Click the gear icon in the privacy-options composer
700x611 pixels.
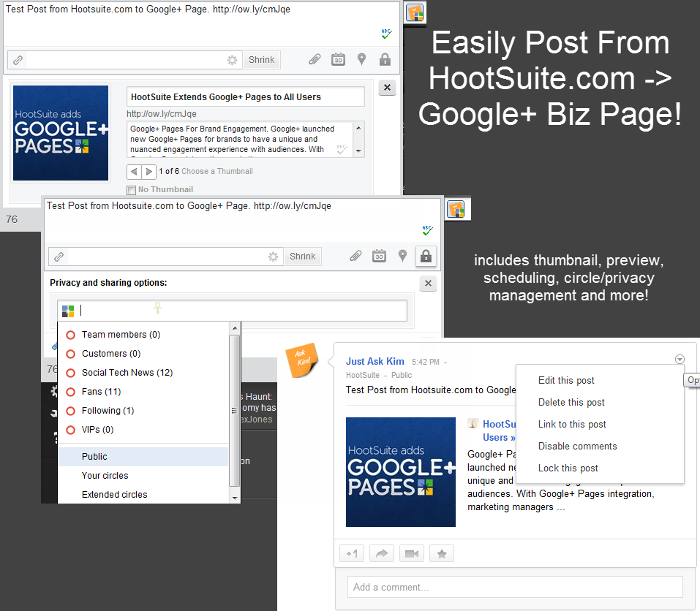point(274,257)
